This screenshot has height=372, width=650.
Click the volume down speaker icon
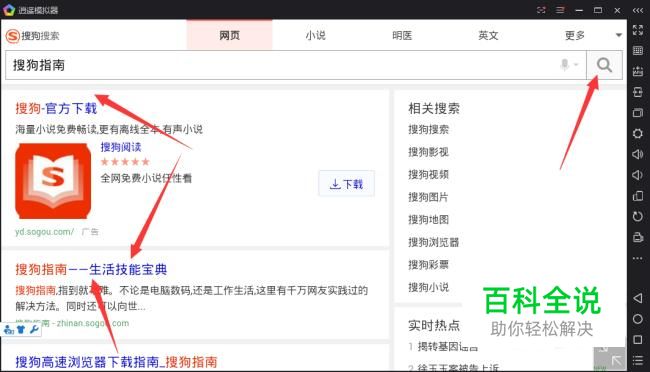tap(638, 175)
